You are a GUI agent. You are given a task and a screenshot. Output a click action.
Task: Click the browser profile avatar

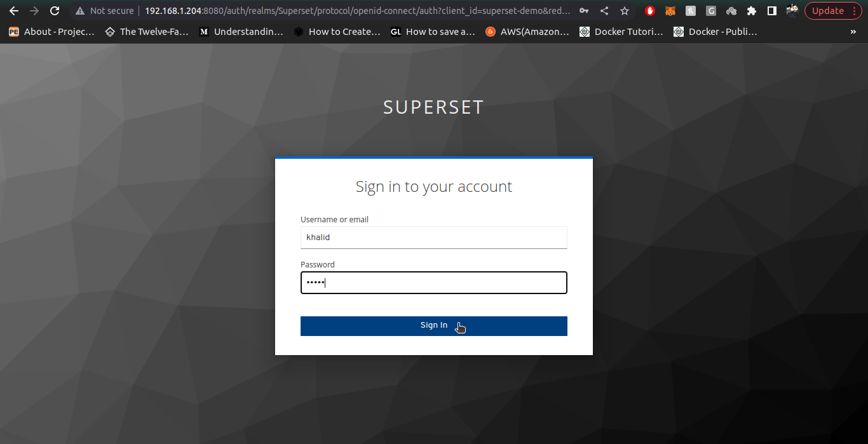tap(792, 11)
